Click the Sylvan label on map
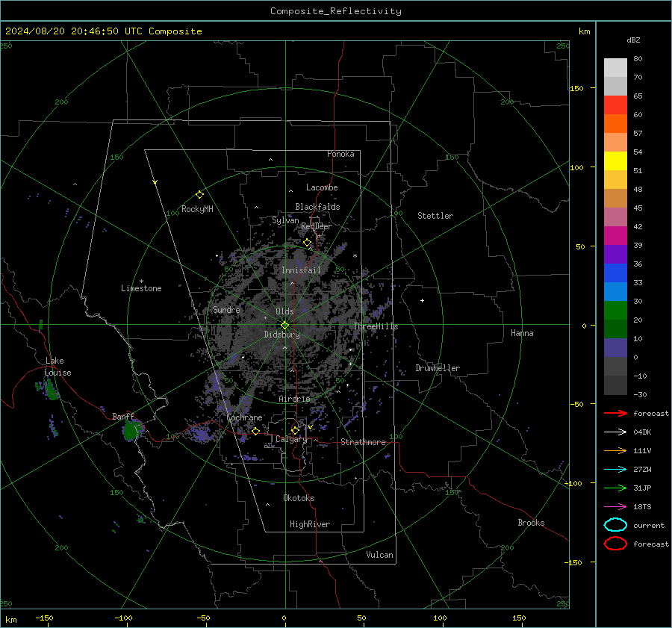The width and height of the screenshot is (672, 628). coord(285,220)
